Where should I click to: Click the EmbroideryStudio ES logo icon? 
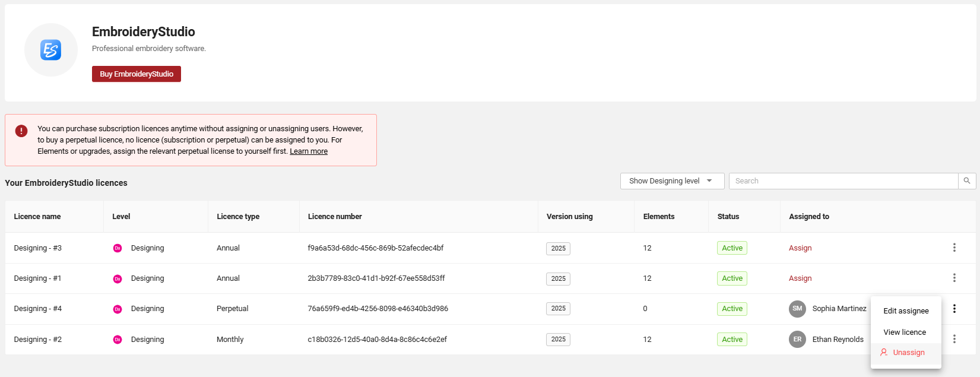[50, 50]
